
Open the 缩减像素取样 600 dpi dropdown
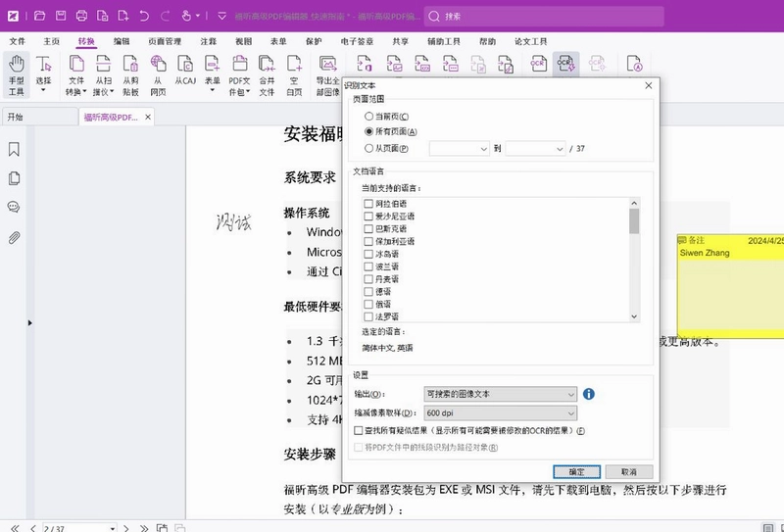click(500, 413)
